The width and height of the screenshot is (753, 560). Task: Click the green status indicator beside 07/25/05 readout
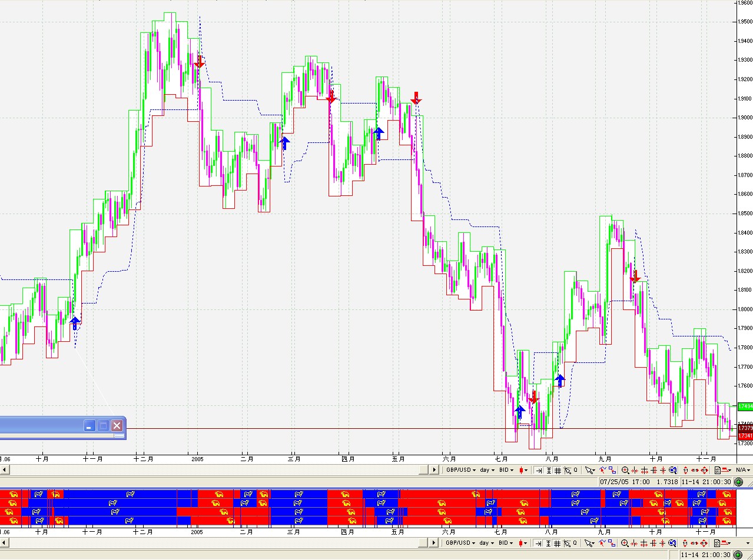click(738, 482)
